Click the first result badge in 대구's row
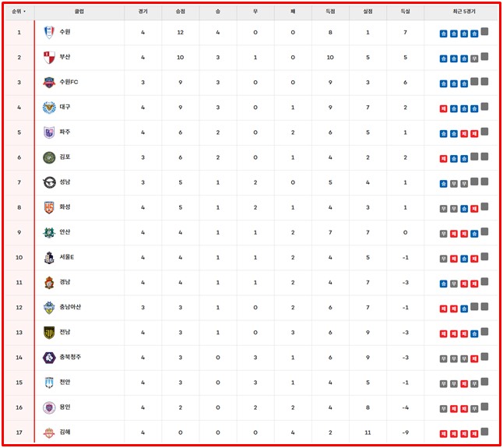The image size is (503, 448). click(443, 108)
